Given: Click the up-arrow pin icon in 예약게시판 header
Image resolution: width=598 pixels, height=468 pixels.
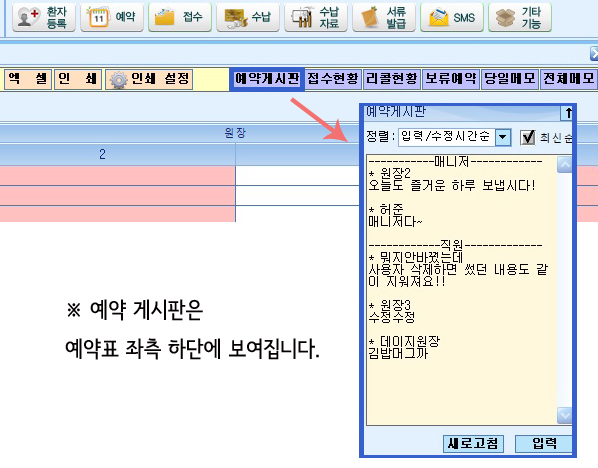Looking at the screenshot, I should tap(567, 113).
